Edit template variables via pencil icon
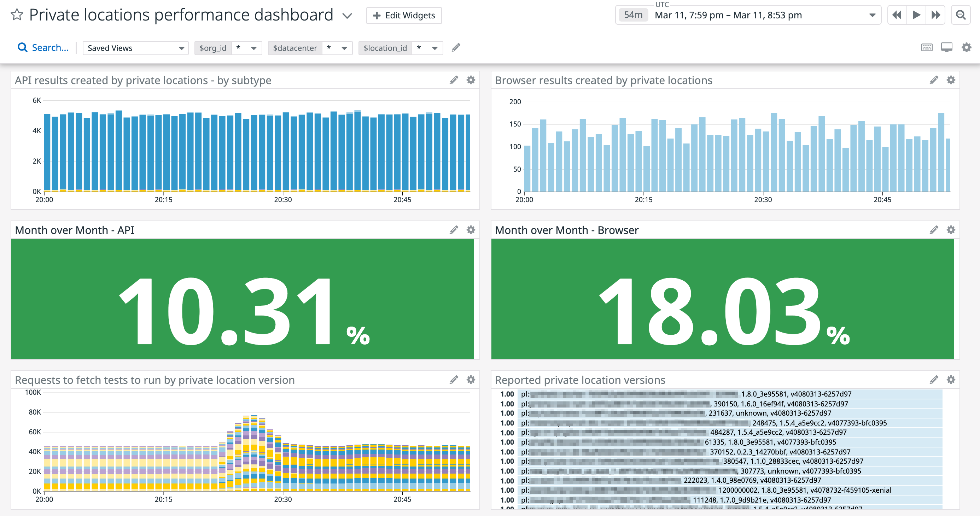Screen dimensions: 980x516 click(x=455, y=47)
